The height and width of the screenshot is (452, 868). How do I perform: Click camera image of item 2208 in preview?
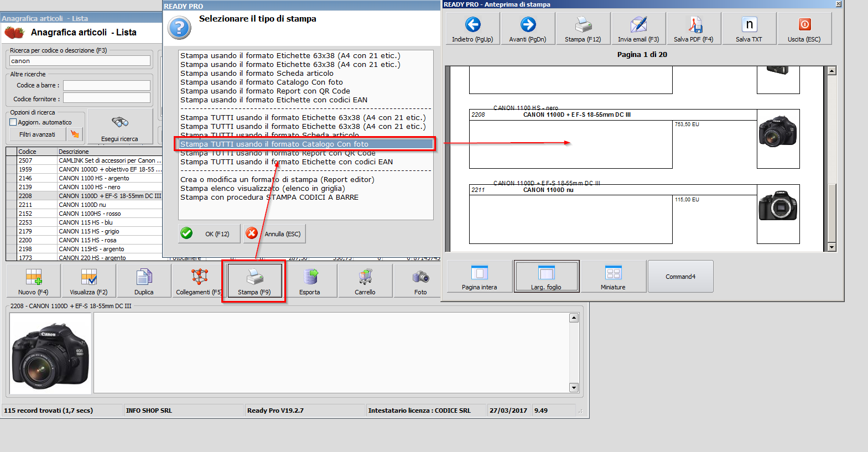778,131
